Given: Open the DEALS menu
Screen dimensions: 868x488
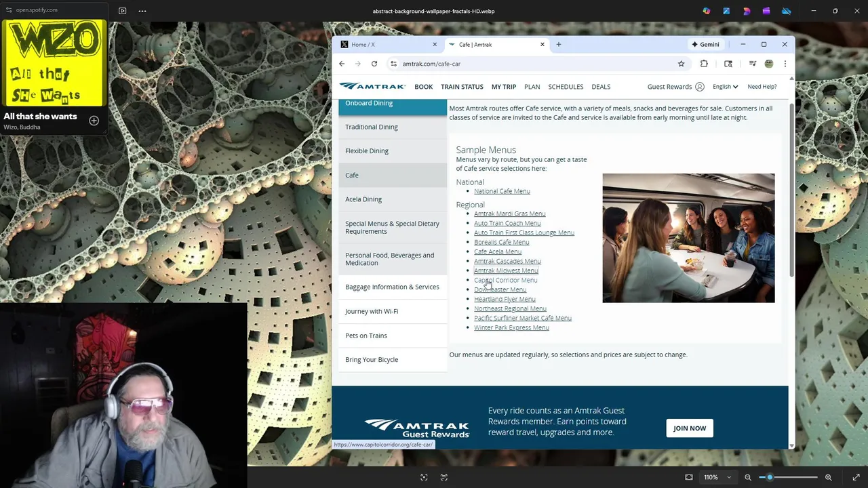Looking at the screenshot, I should 601,87.
